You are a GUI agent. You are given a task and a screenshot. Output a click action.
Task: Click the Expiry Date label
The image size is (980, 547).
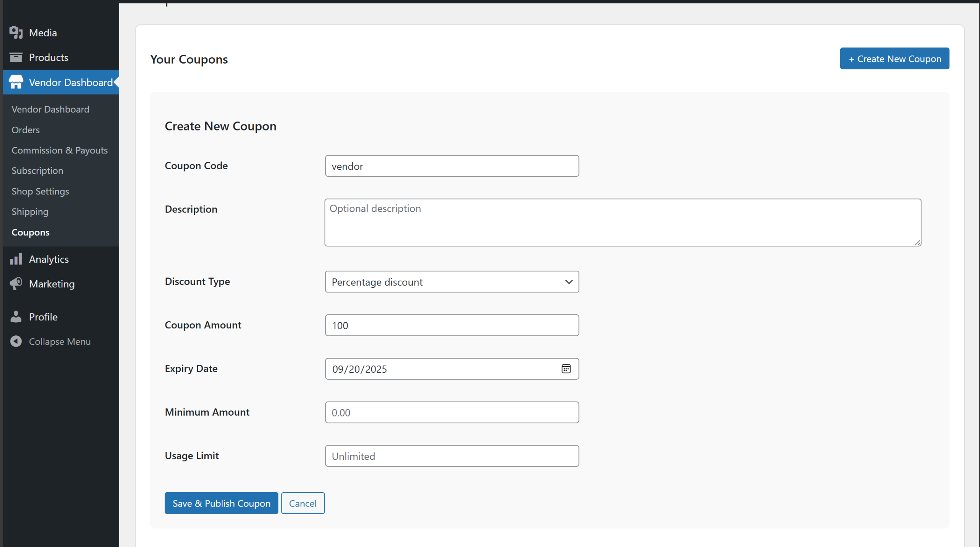point(191,368)
